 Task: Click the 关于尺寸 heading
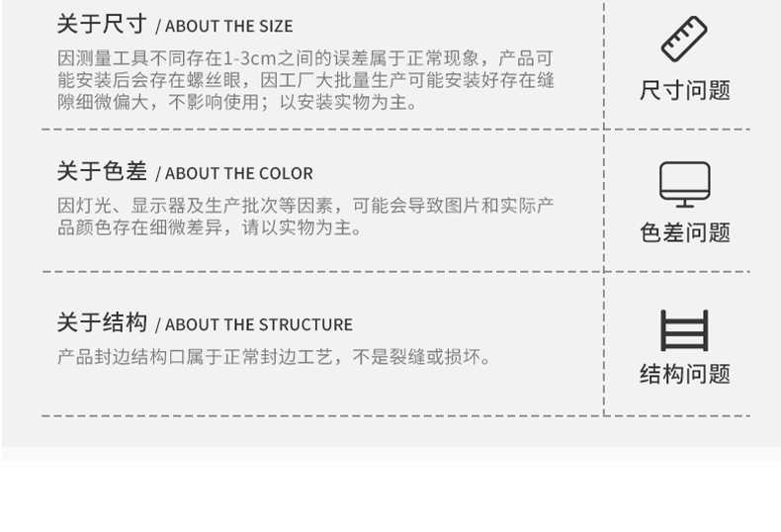tap(102, 24)
